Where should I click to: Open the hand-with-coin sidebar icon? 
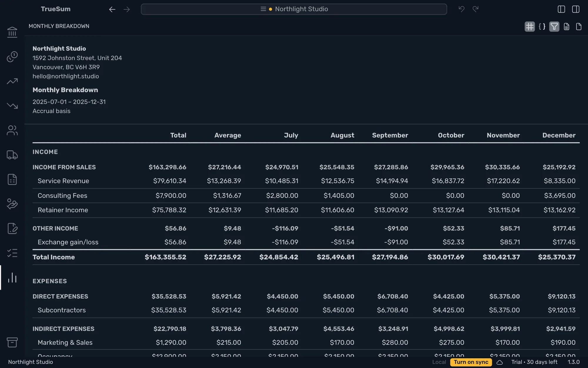[x=12, y=204]
